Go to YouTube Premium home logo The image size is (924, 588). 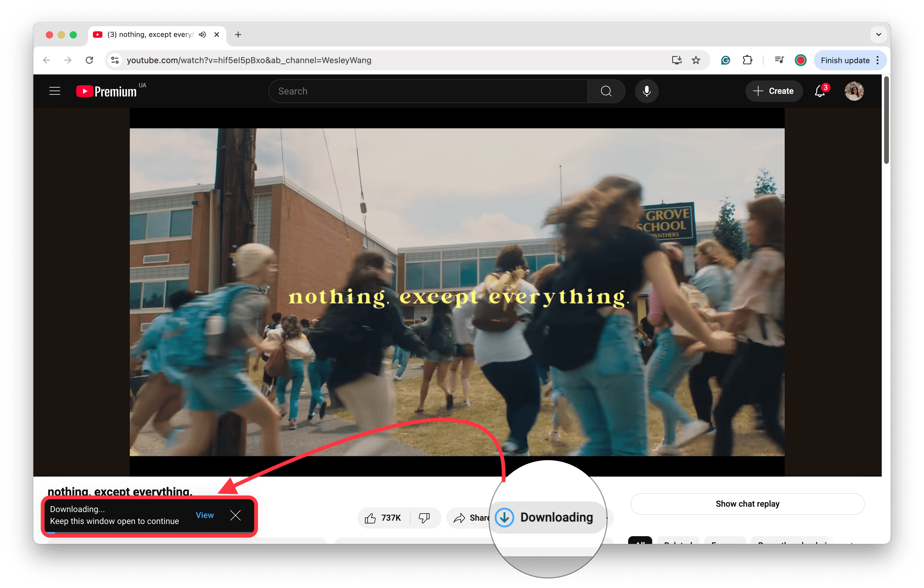(106, 91)
